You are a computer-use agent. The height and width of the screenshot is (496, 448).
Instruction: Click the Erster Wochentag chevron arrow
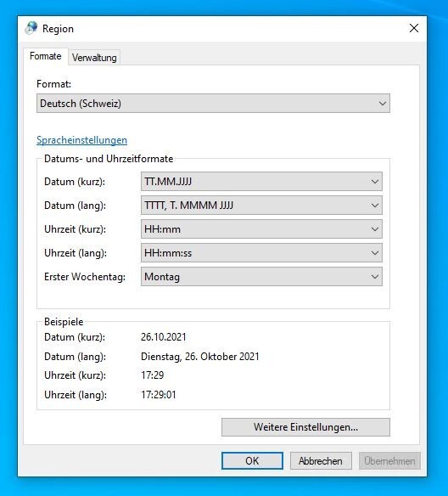pyautogui.click(x=375, y=277)
